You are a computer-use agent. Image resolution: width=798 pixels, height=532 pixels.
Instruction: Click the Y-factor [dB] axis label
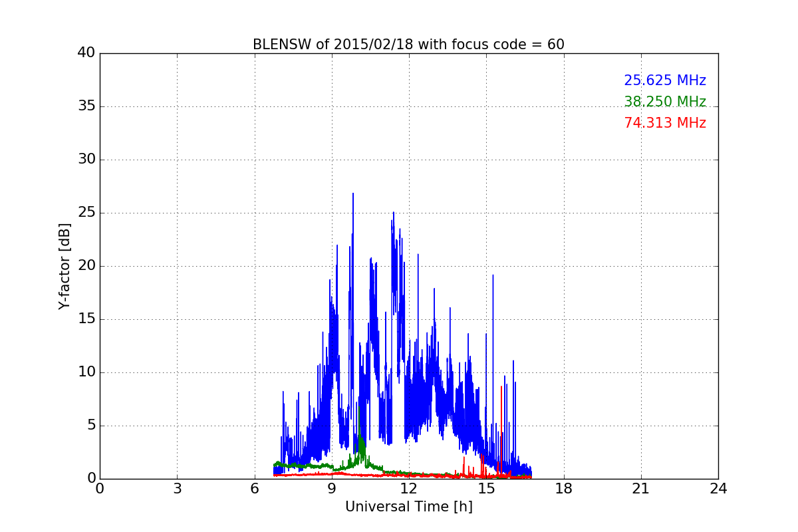[x=65, y=266]
